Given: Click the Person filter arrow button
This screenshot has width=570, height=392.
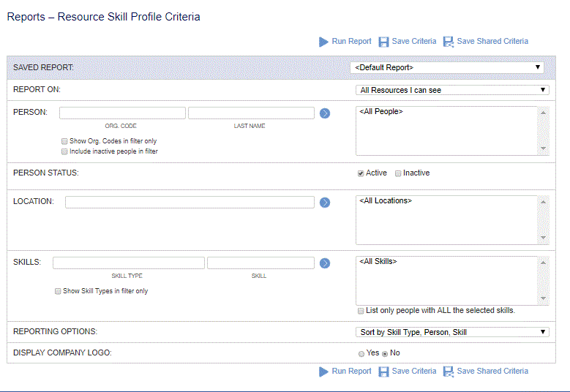Looking at the screenshot, I should pos(325,113).
